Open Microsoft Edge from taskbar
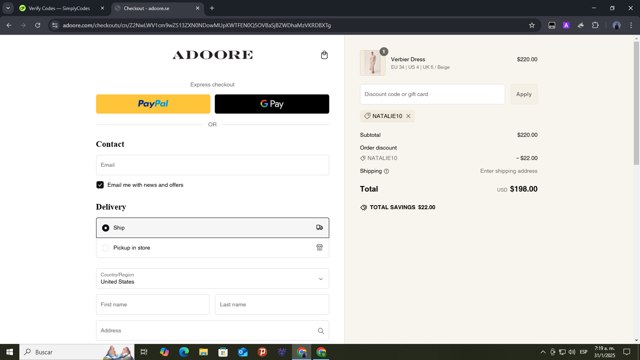This screenshot has width=640, height=360. click(x=184, y=352)
